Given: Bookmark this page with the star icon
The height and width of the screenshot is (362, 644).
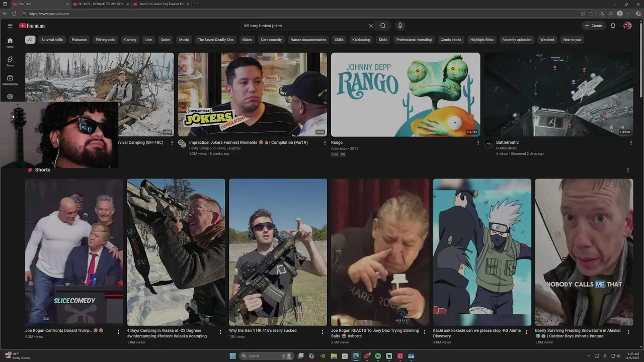Looking at the screenshot, I should coord(591,14).
